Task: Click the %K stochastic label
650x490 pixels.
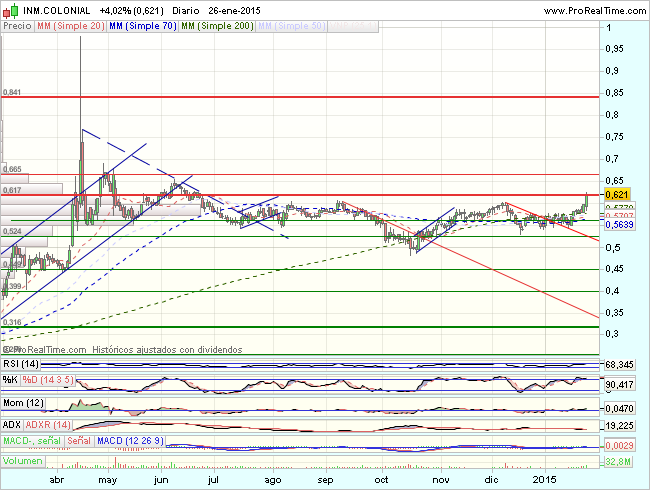Action: tap(10, 380)
